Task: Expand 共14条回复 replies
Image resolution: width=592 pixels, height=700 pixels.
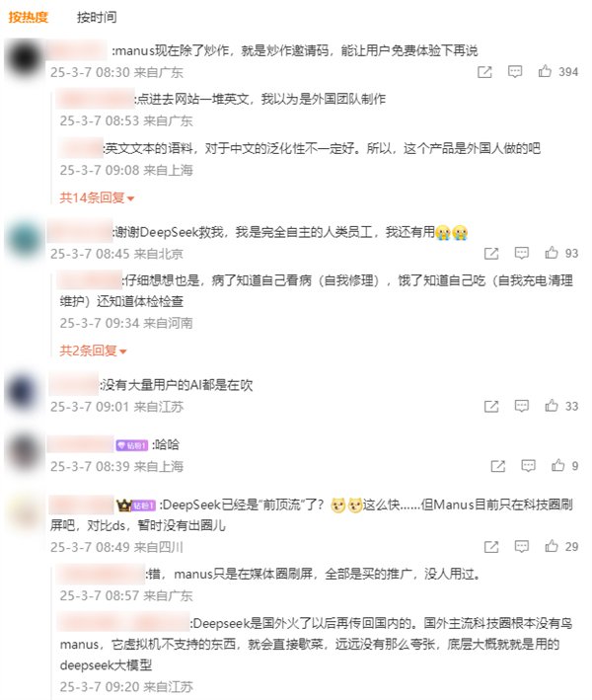Action: [97, 197]
